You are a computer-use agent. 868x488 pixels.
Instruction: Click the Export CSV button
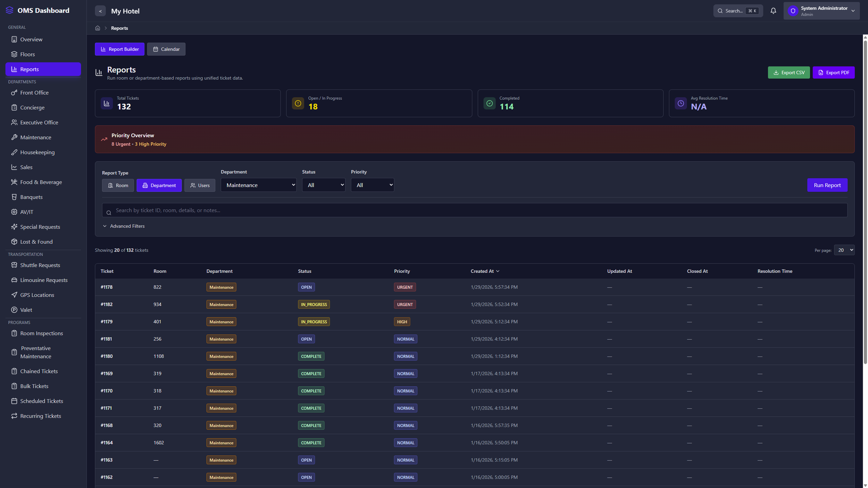coord(788,73)
